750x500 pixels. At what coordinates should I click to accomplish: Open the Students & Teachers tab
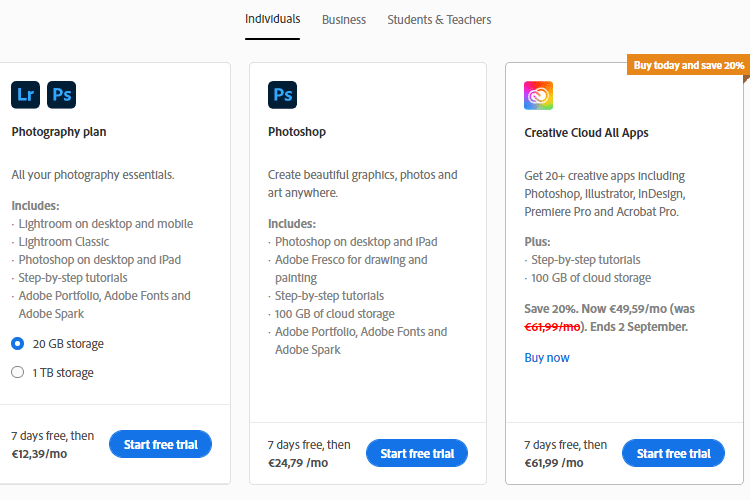[x=439, y=20]
